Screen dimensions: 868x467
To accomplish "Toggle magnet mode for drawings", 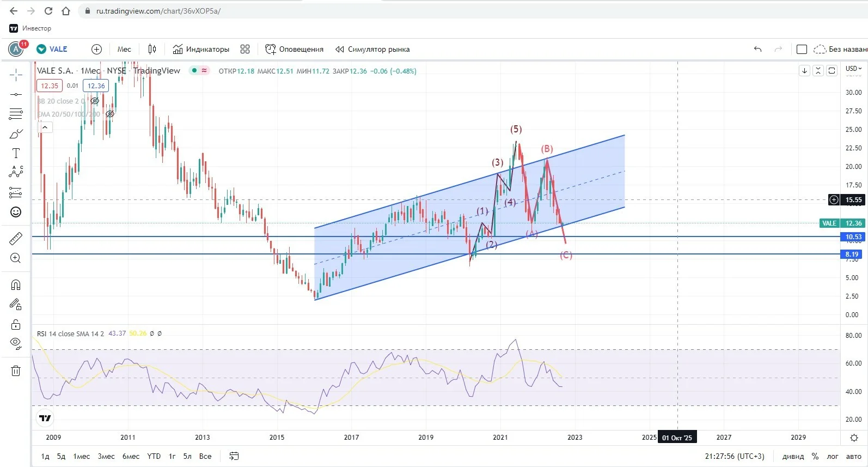I will coord(16,284).
